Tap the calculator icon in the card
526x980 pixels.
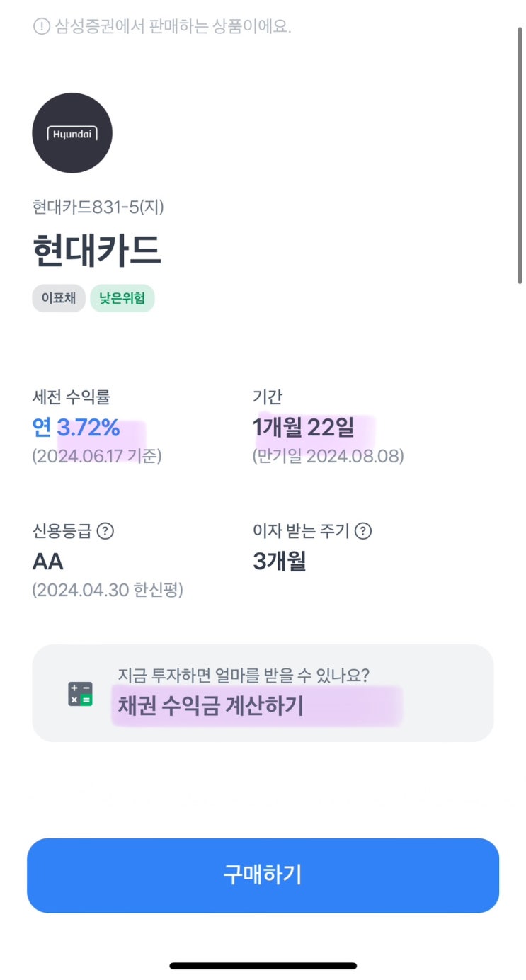[80, 693]
